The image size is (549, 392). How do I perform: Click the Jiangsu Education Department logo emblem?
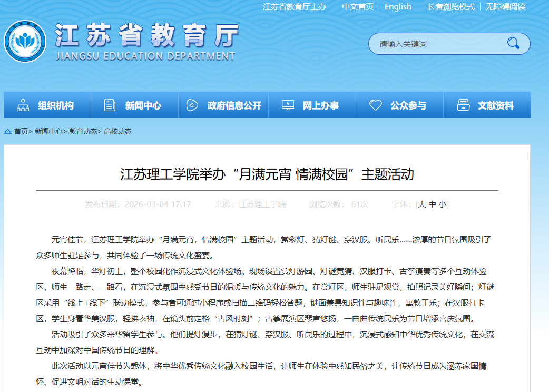[25, 41]
